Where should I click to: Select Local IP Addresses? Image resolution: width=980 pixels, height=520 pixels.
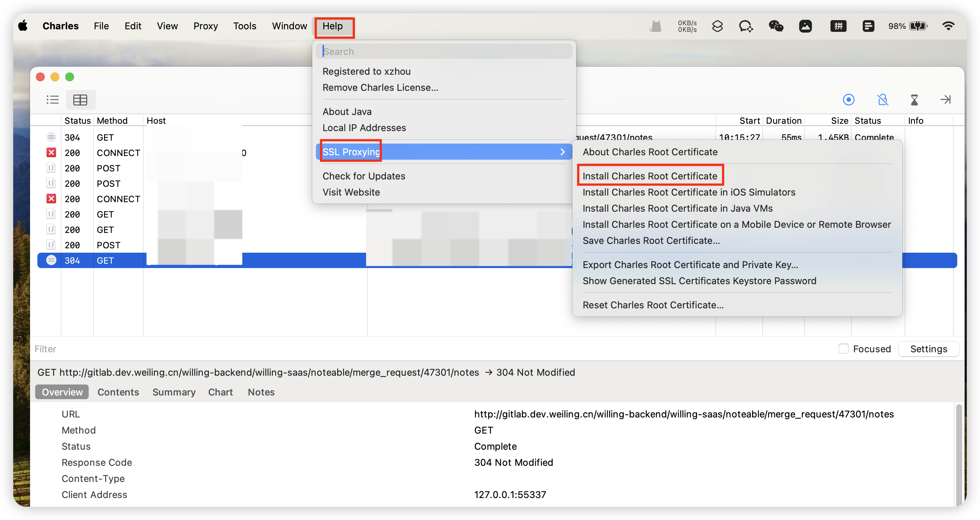tap(364, 128)
